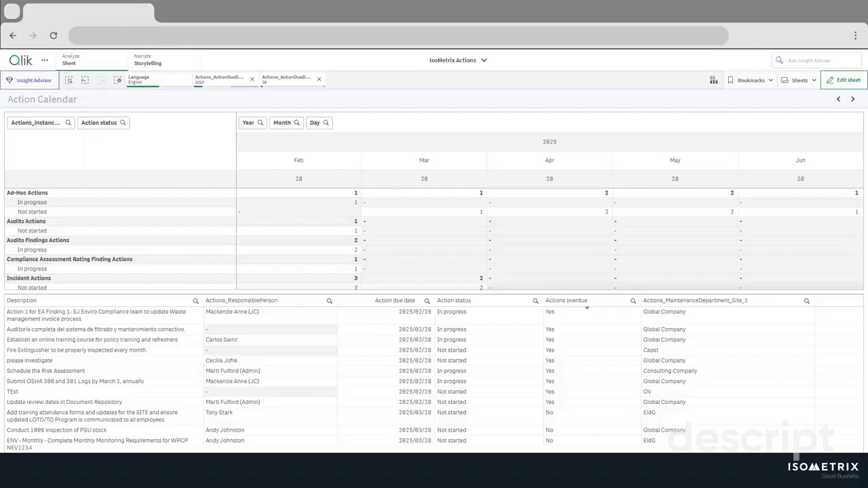Click Update review dates in Document Repository

pyautogui.click(x=64, y=402)
